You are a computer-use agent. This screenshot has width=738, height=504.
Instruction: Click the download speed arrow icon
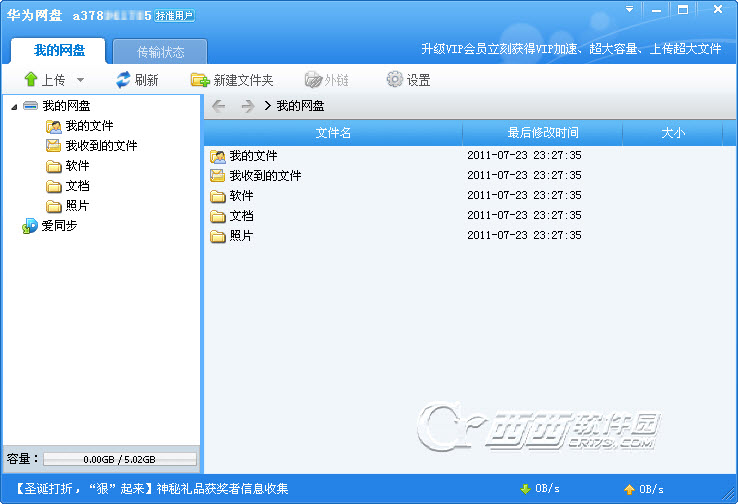(x=525, y=489)
